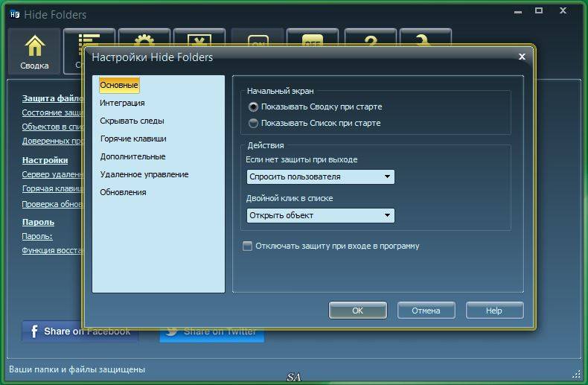Click the gear icon in main toolbar
Screen dimensions: 588x385
(x=144, y=39)
